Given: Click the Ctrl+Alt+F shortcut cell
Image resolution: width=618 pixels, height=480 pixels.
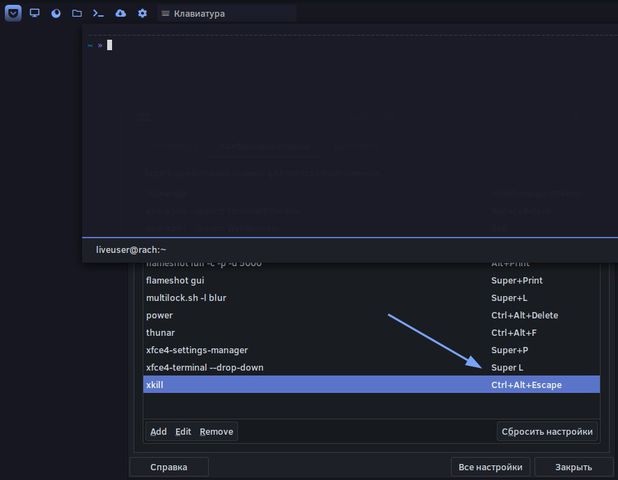Looking at the screenshot, I should point(514,333).
